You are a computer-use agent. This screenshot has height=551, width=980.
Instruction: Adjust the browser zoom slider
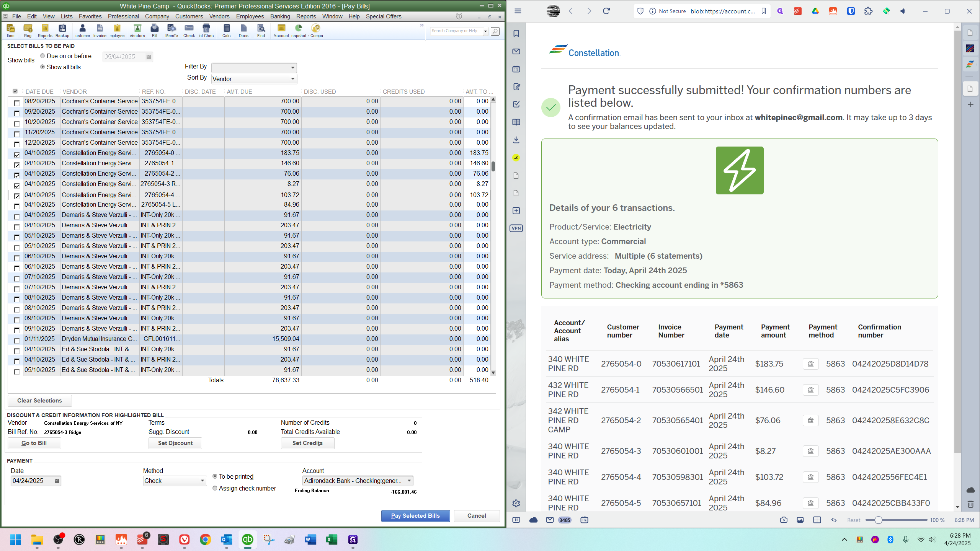tap(879, 520)
